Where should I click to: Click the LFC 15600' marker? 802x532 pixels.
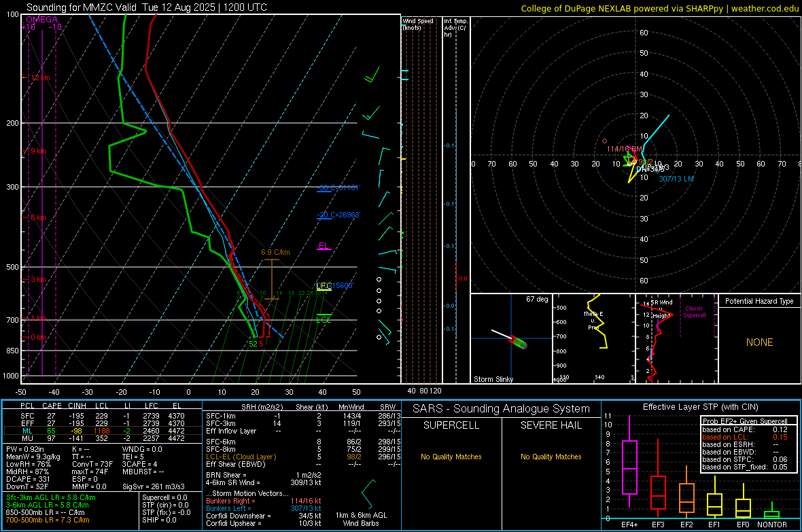click(x=334, y=285)
